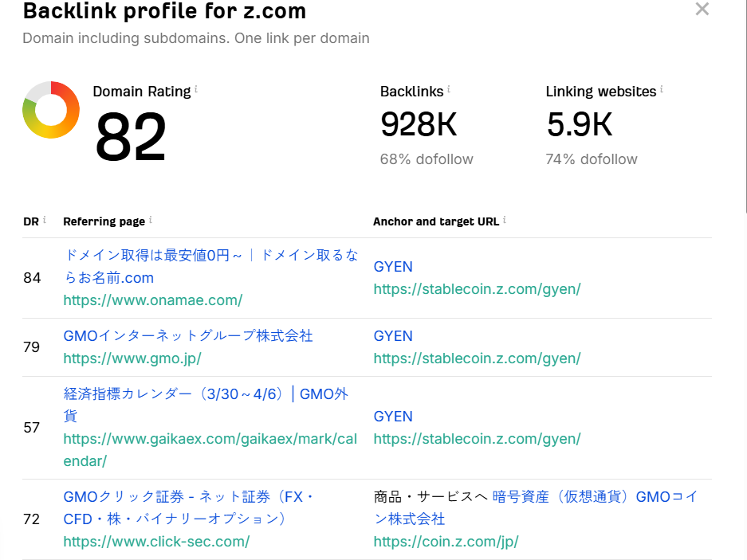Open stablecoin.z.com/gyen URL in DR 79 row
This screenshot has height=560, width=747.
(477, 358)
